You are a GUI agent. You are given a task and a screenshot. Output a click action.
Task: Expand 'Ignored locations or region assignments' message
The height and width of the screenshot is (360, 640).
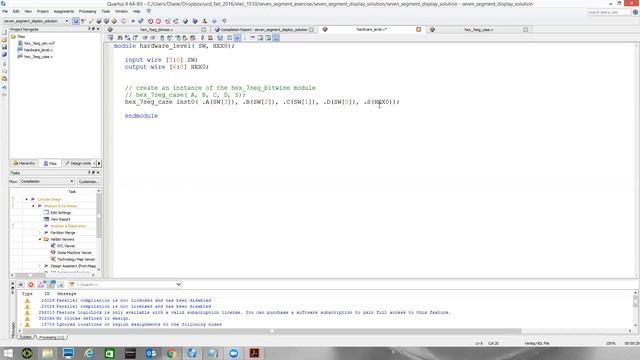coord(21,324)
